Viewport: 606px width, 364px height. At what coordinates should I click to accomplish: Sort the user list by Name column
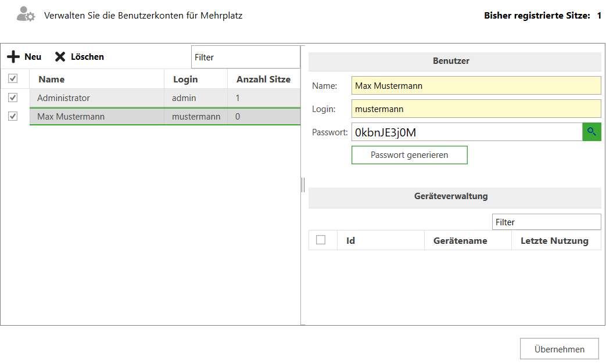(51, 79)
